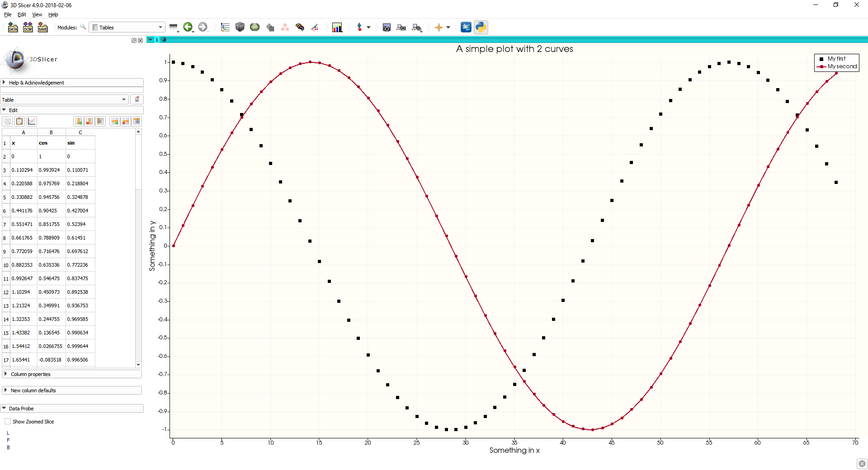The width and height of the screenshot is (868, 470).
Task: Enable Show Zoomed Slice checkbox
Action: pos(8,422)
